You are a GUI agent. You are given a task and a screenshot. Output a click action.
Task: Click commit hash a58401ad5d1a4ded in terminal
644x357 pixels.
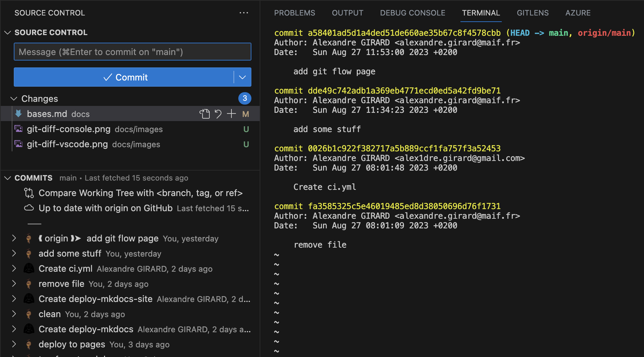pos(404,33)
